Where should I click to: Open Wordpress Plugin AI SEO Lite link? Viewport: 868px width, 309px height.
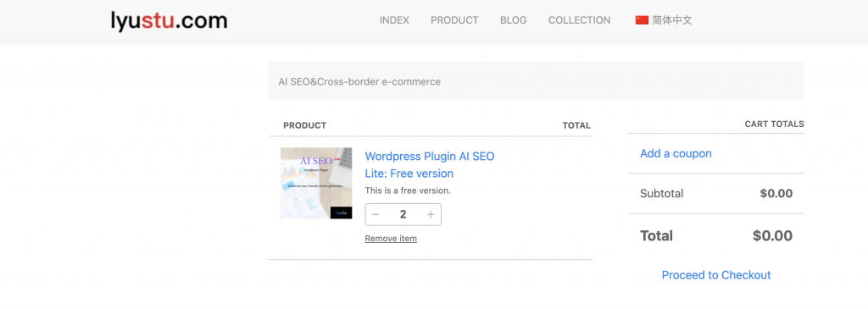point(430,165)
